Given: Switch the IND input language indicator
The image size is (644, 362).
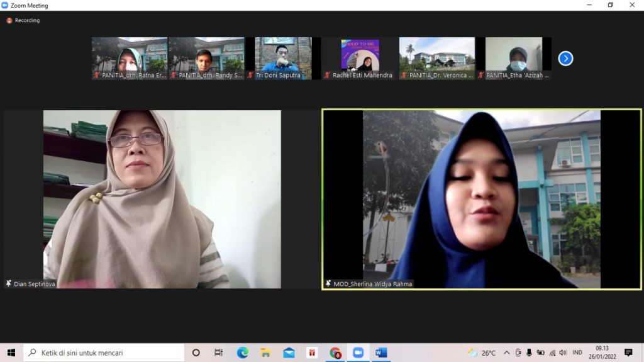Looking at the screenshot, I should pos(577,353).
